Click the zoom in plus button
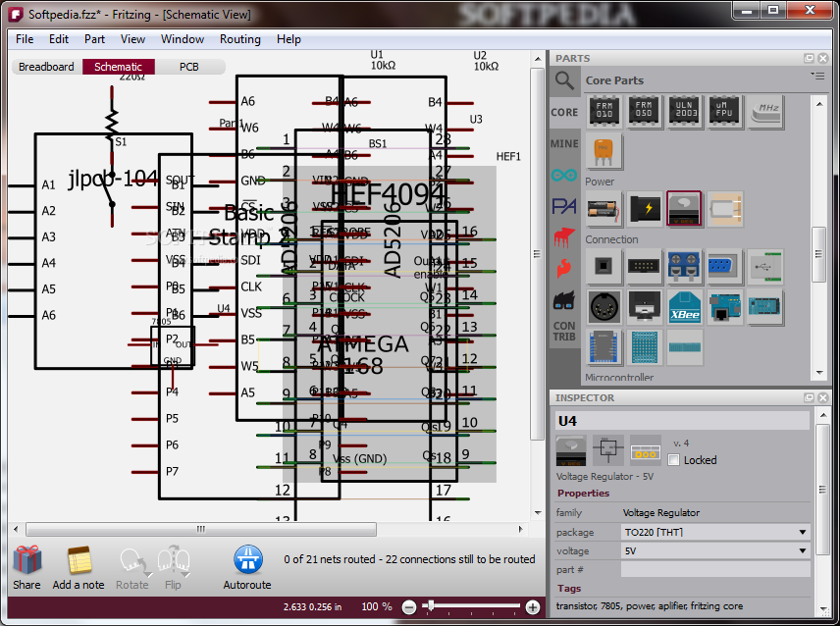 click(x=533, y=607)
